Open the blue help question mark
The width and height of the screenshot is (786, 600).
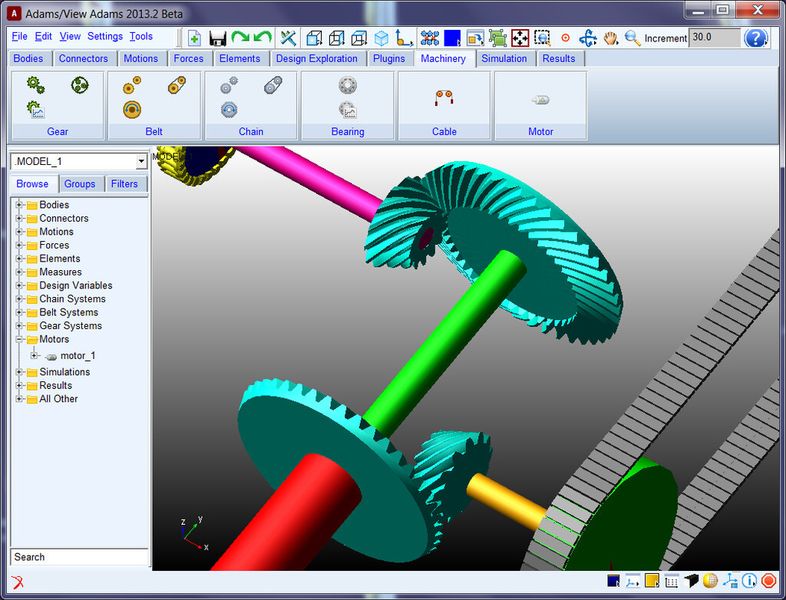756,38
